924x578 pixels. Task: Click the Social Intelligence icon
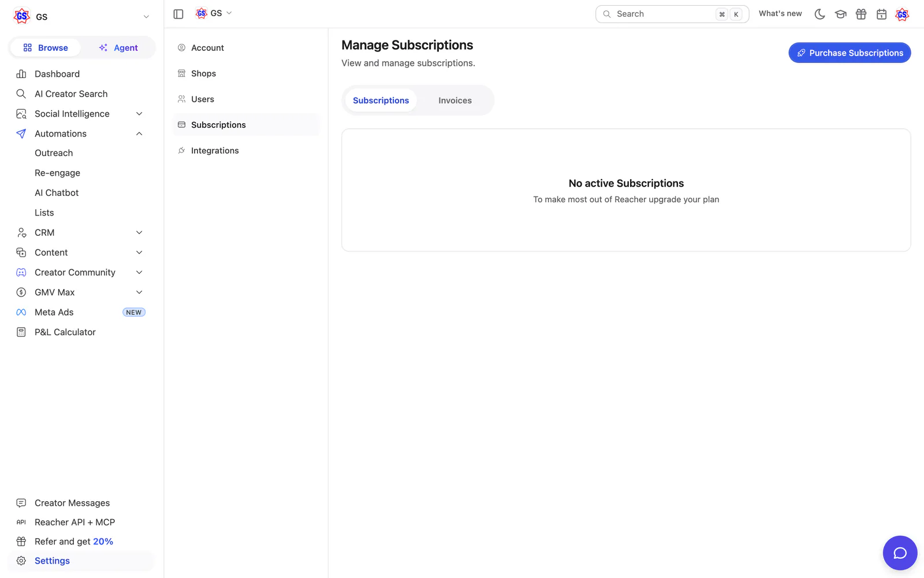pos(21,114)
